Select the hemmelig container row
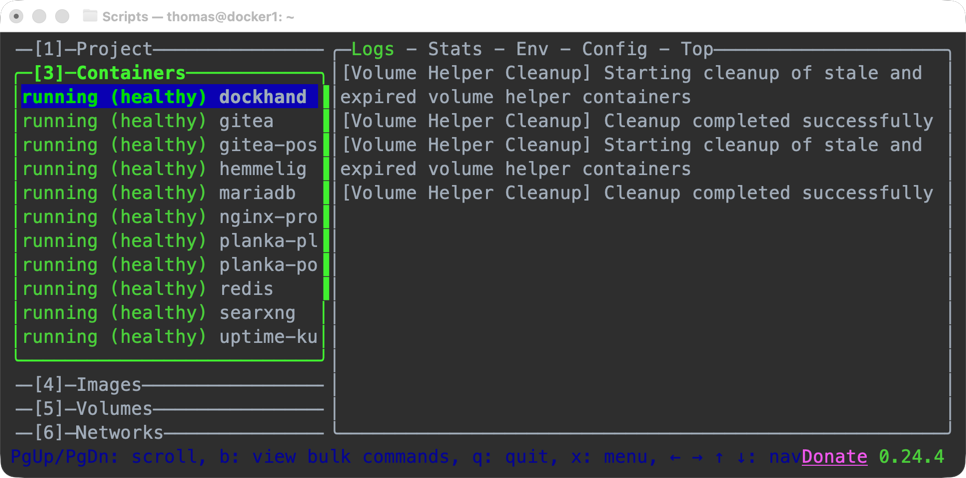966x478 pixels. tap(168, 169)
